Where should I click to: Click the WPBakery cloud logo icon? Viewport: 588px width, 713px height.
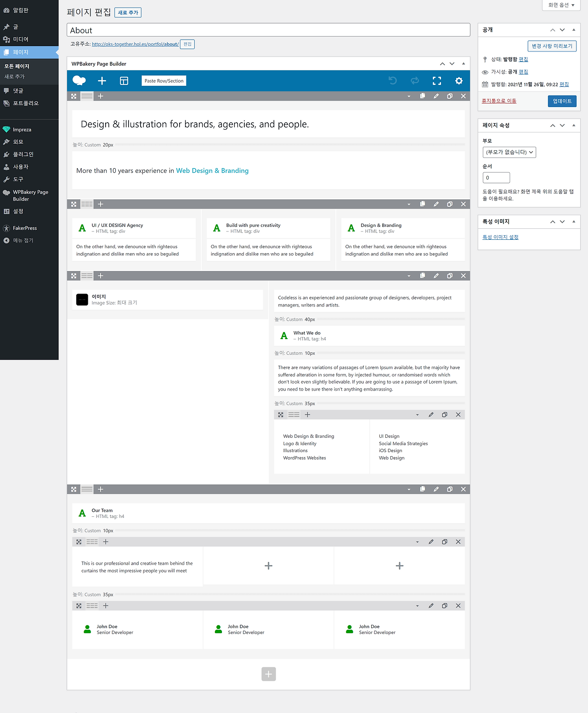[x=79, y=81]
